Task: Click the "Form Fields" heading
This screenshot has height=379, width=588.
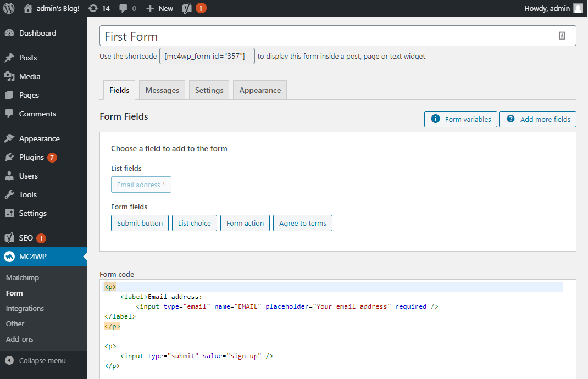Action: tap(124, 116)
